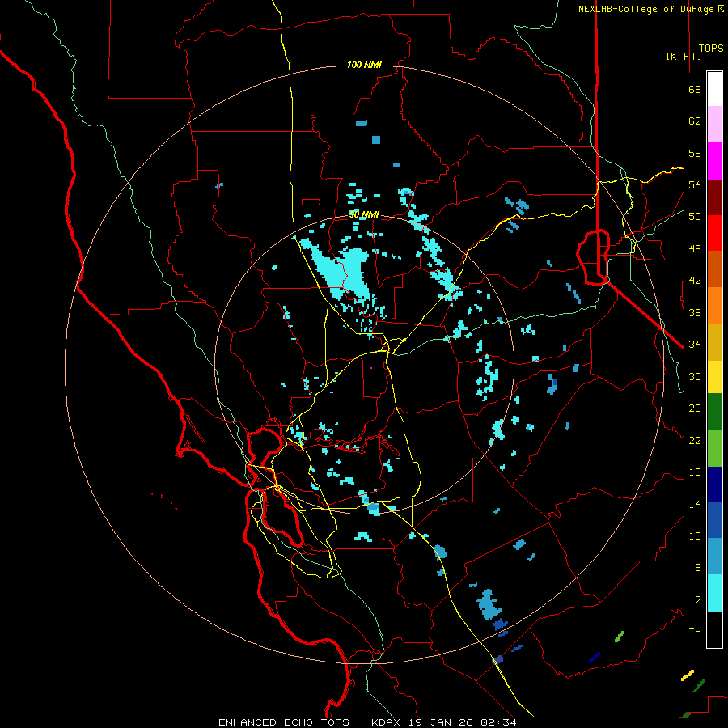Choose the bright yellow legend swatch
The image size is (728, 728).
(714, 377)
